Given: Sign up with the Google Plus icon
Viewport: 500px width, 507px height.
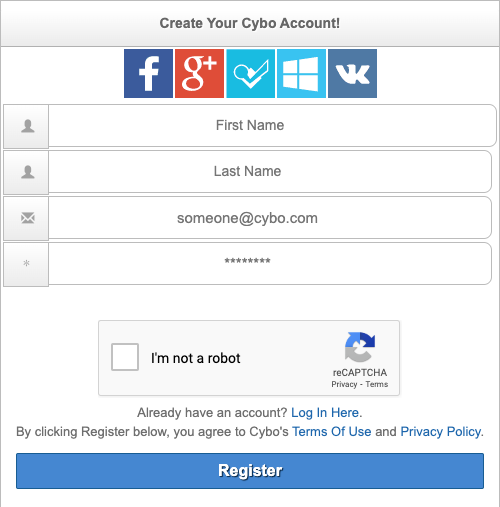Looking at the screenshot, I should (199, 73).
